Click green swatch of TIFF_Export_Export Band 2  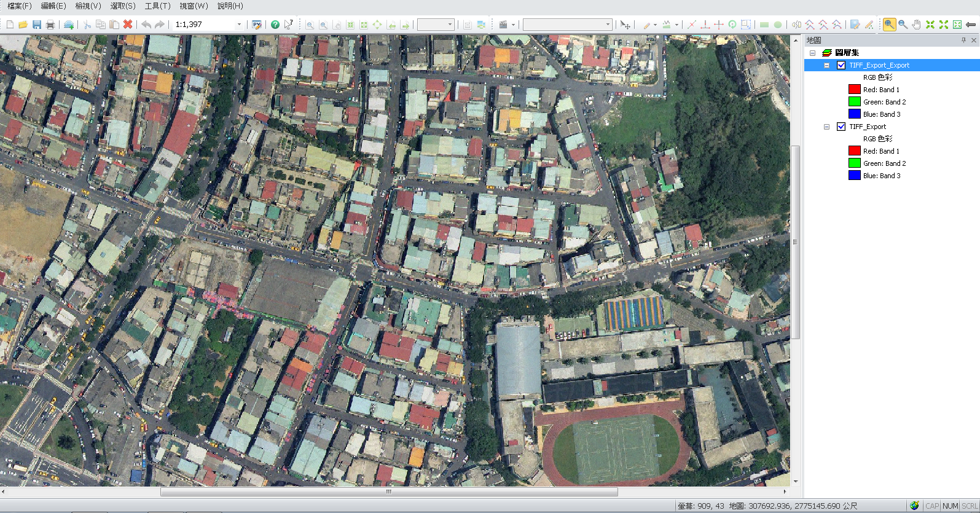(854, 101)
